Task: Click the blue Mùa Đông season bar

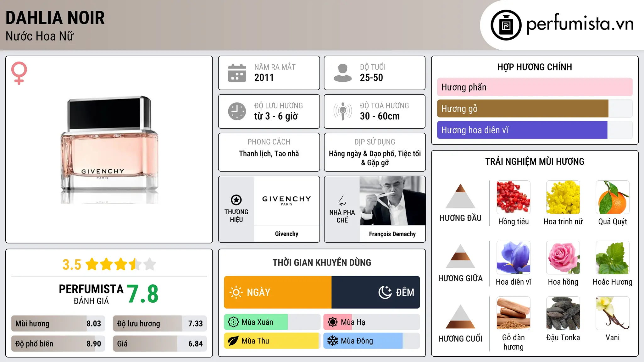Action: pyautogui.click(x=372, y=341)
